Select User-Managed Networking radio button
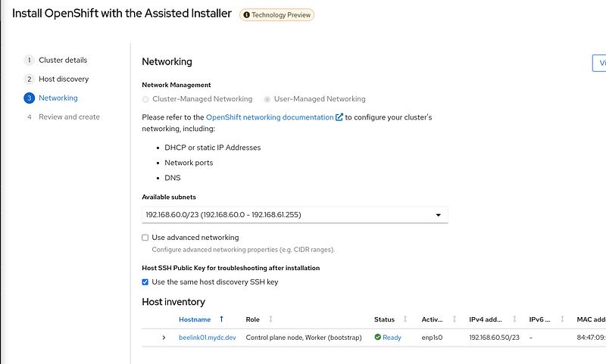This screenshot has width=606, height=364. [267, 100]
